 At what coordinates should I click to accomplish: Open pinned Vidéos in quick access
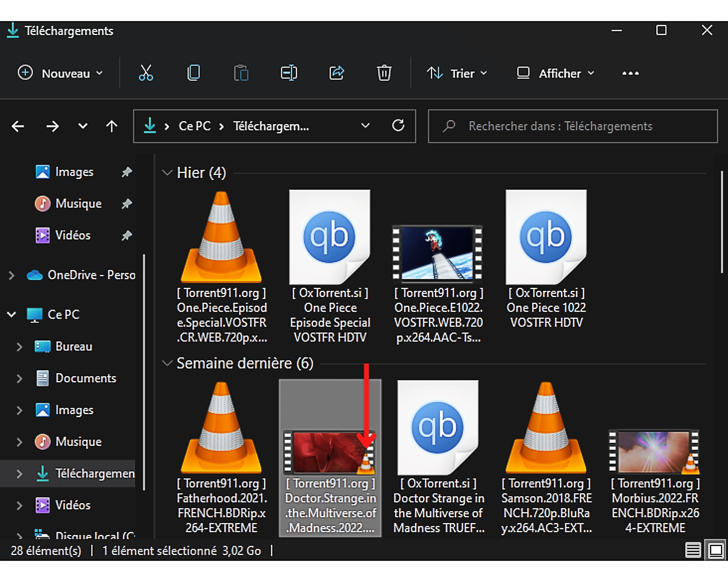(63, 235)
